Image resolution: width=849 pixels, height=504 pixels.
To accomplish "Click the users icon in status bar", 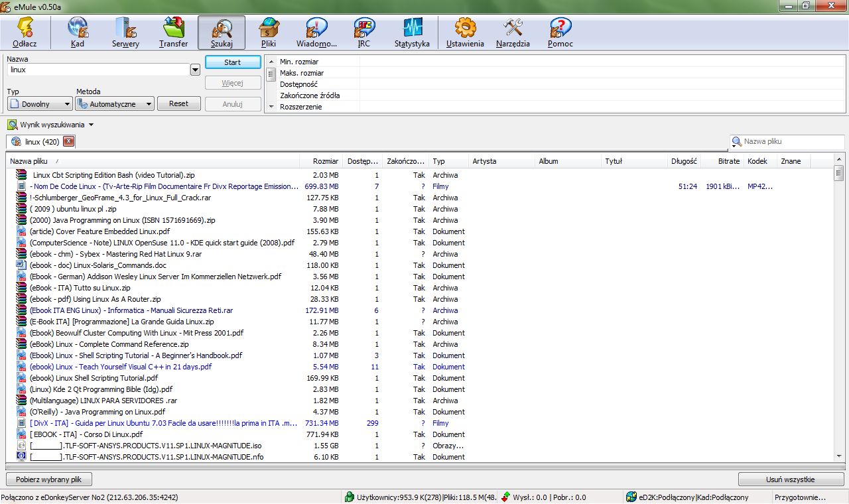I will [349, 497].
